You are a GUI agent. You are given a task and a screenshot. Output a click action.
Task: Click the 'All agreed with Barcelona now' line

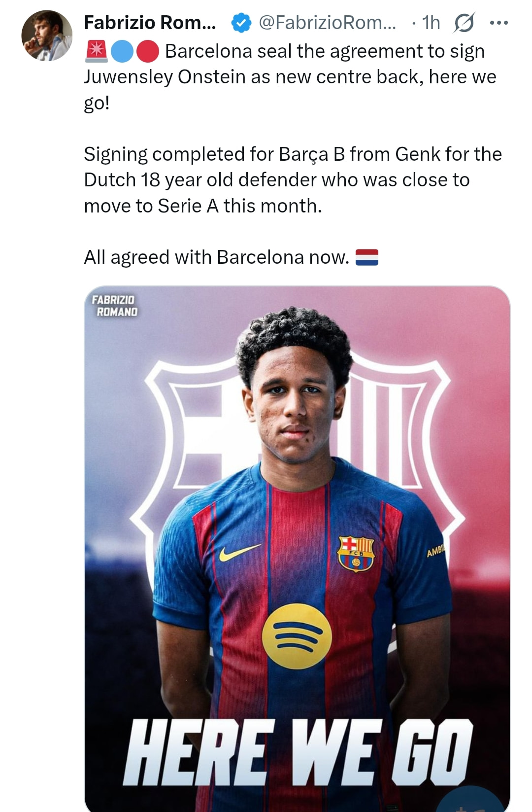pyautogui.click(x=217, y=257)
